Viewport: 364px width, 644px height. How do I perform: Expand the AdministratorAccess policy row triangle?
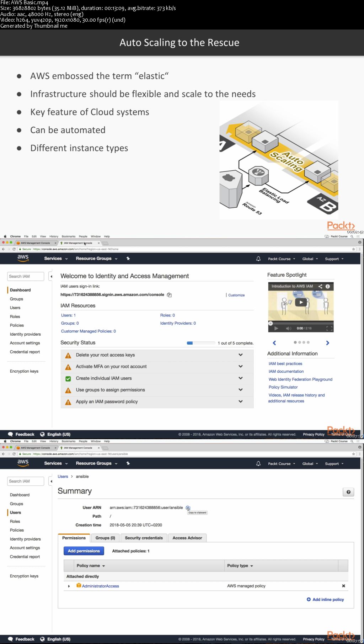69,586
